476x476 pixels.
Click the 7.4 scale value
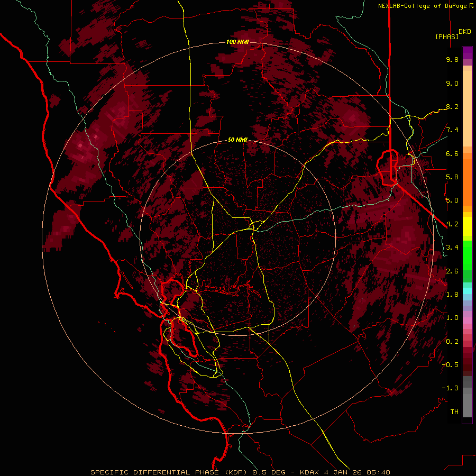pos(452,130)
